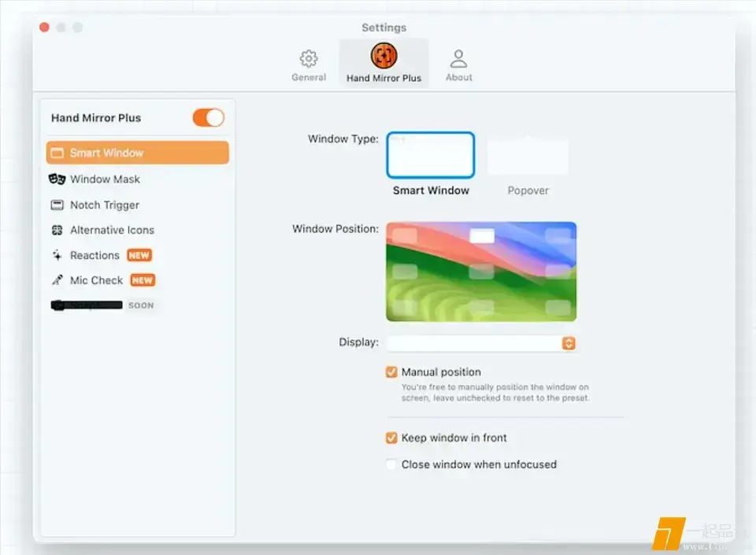Image resolution: width=756 pixels, height=555 pixels.
Task: Select the top-center window position
Action: (x=482, y=235)
